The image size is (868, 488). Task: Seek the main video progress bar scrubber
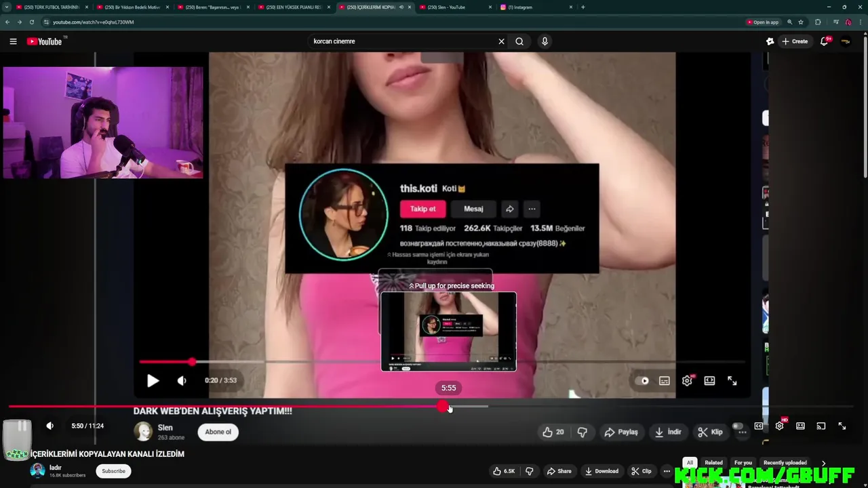tap(443, 407)
